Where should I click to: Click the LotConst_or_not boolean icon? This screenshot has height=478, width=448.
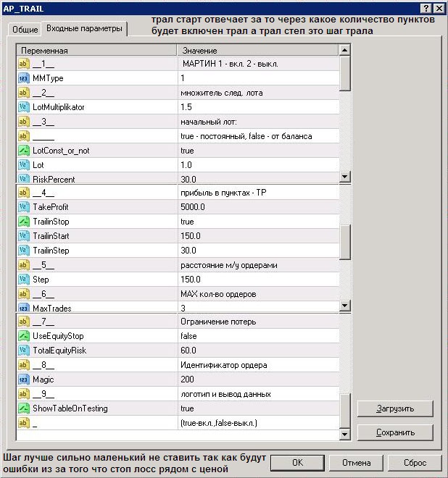pos(23,151)
